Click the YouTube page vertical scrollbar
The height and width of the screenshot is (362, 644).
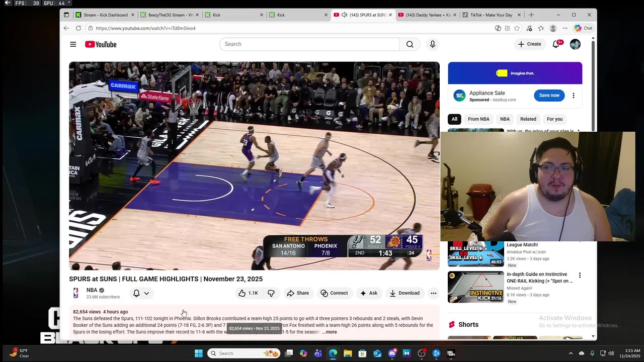[x=593, y=85]
